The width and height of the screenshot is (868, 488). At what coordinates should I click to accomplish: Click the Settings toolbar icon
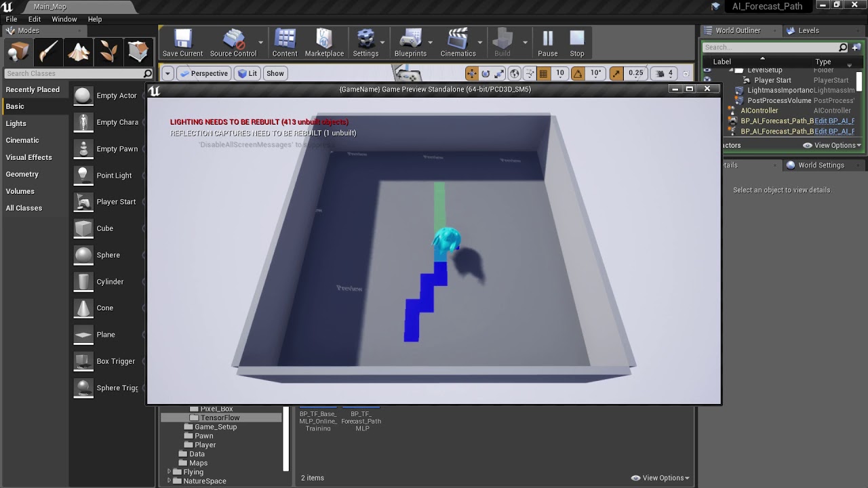coord(366,43)
